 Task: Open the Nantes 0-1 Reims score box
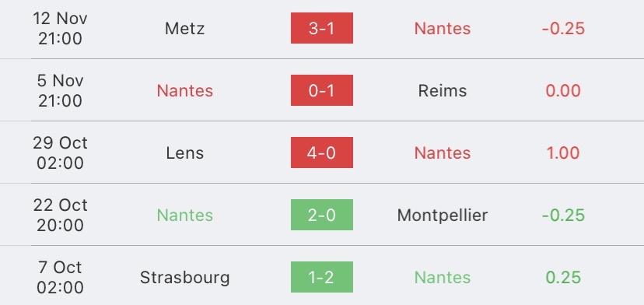coord(321,90)
